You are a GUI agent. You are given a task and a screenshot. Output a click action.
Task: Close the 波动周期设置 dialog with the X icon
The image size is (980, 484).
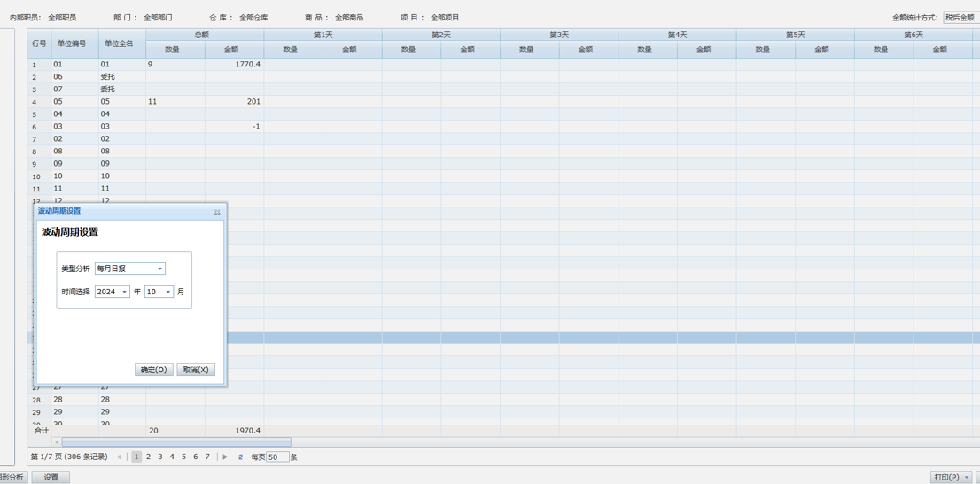coord(217,212)
